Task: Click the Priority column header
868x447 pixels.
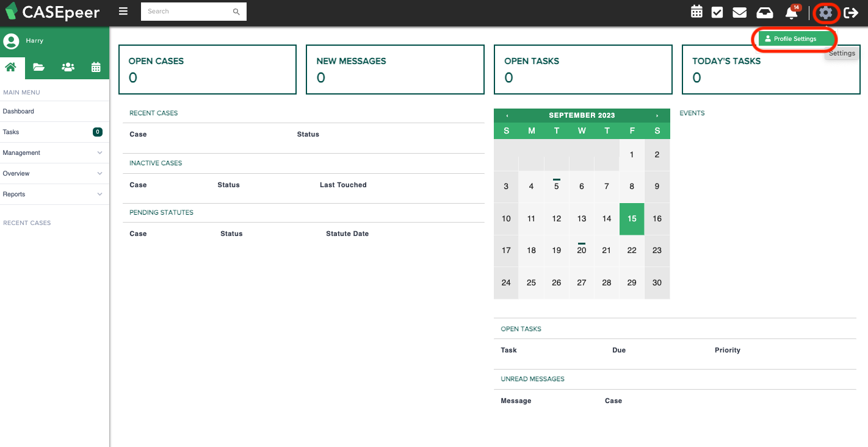Action: click(728, 350)
